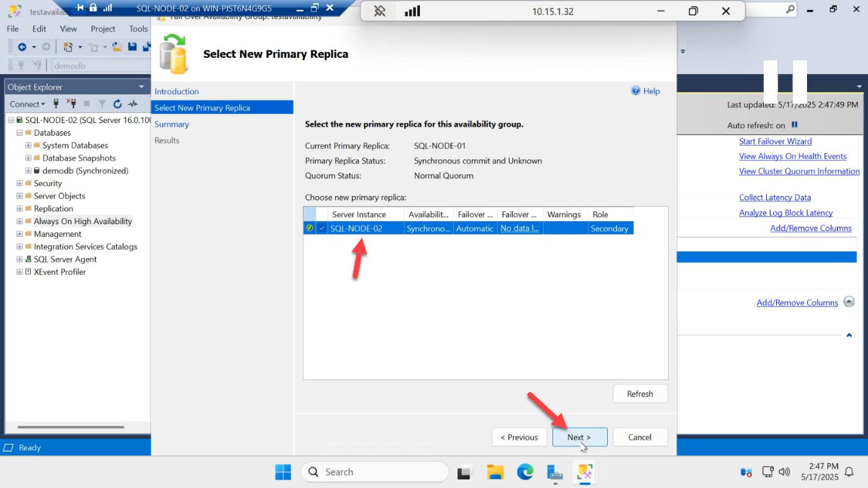
Task: Open notifications bell in system tray
Action: [849, 472]
